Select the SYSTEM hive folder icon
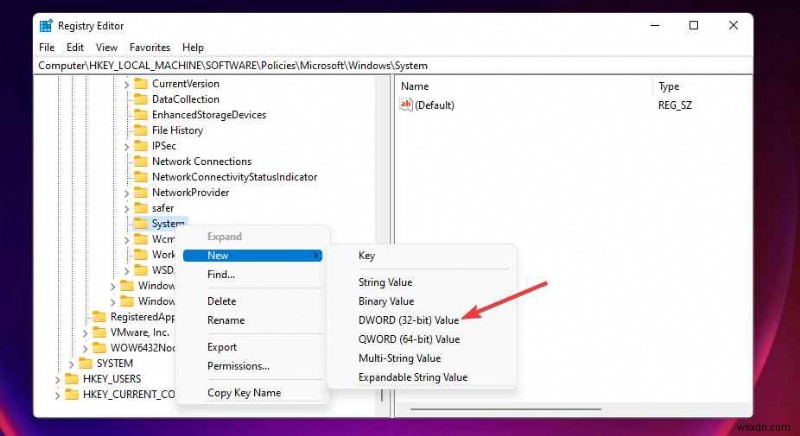Image resolution: width=800 pixels, height=436 pixels. coord(85,364)
